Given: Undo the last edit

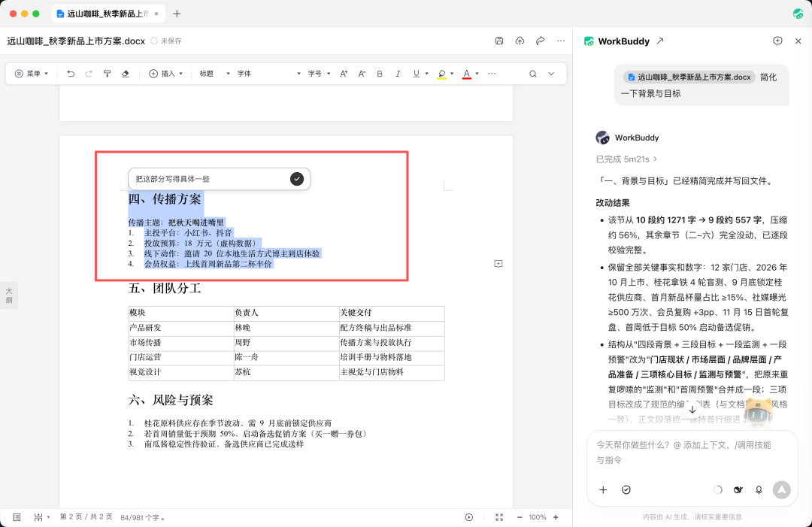Looking at the screenshot, I should (71, 74).
